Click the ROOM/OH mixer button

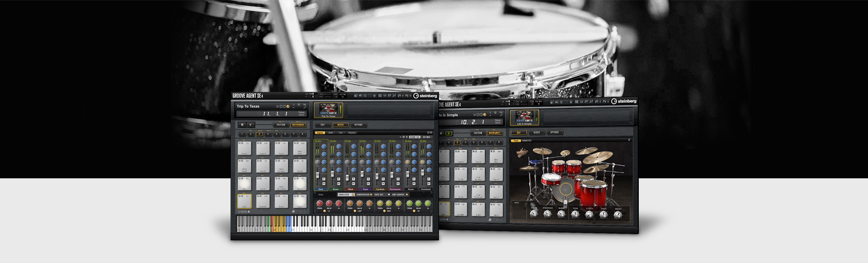pyautogui.click(x=415, y=137)
